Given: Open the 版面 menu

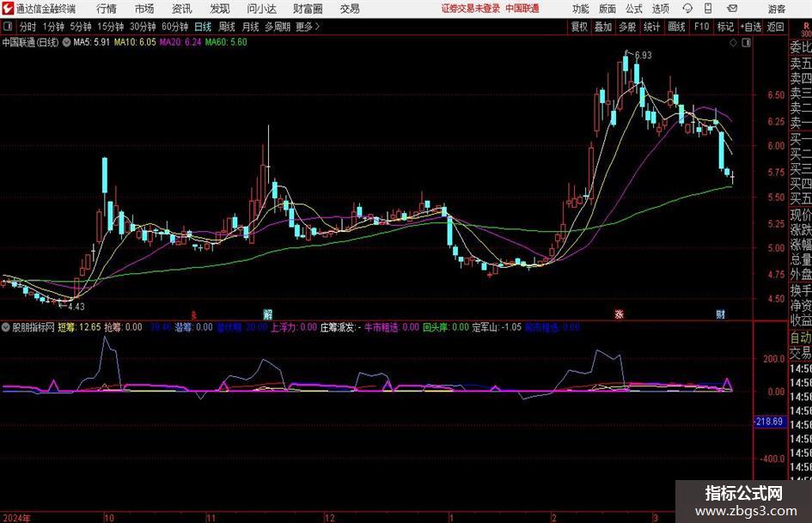Looking at the screenshot, I should coord(607,9).
